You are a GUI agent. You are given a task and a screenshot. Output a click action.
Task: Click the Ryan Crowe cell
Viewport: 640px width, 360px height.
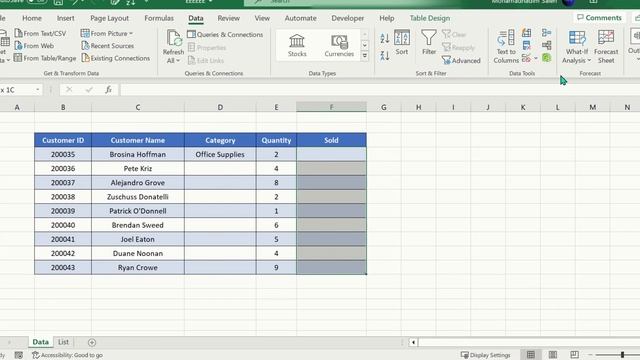(138, 267)
